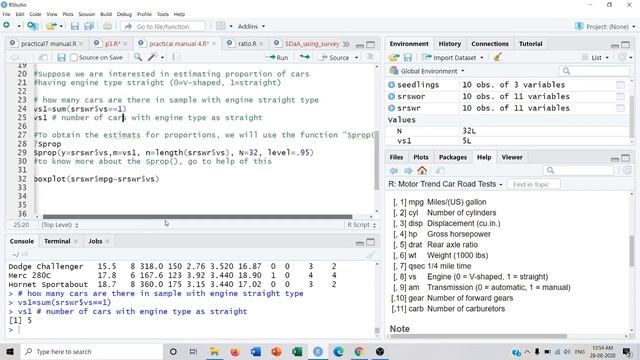Viewport: 640px width, 360px height.
Task: Click the Run button
Action: (278, 58)
